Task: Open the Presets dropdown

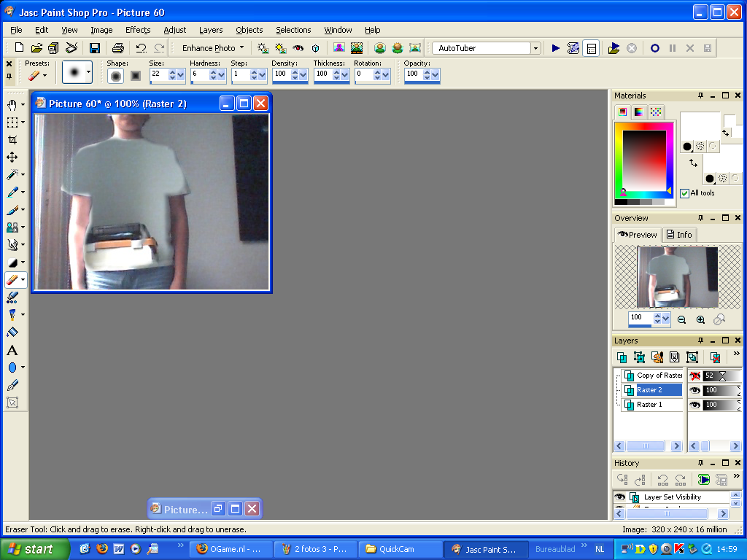Action: [x=45, y=75]
